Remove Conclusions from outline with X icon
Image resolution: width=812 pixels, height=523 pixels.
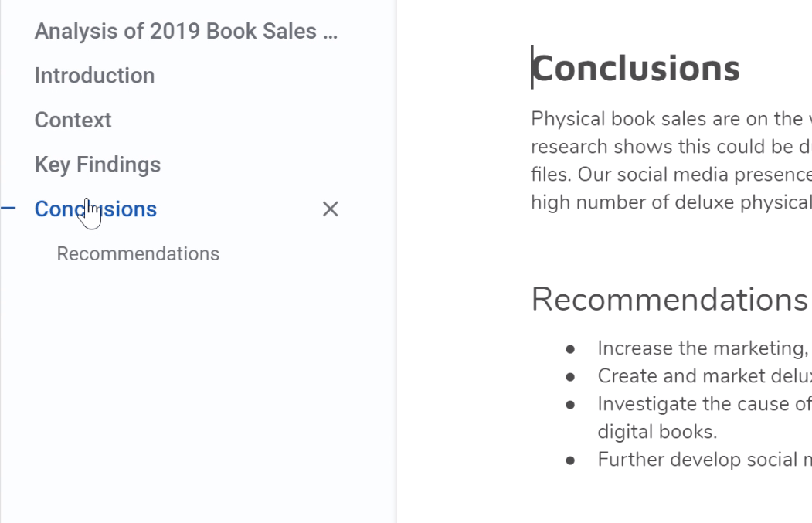330,209
